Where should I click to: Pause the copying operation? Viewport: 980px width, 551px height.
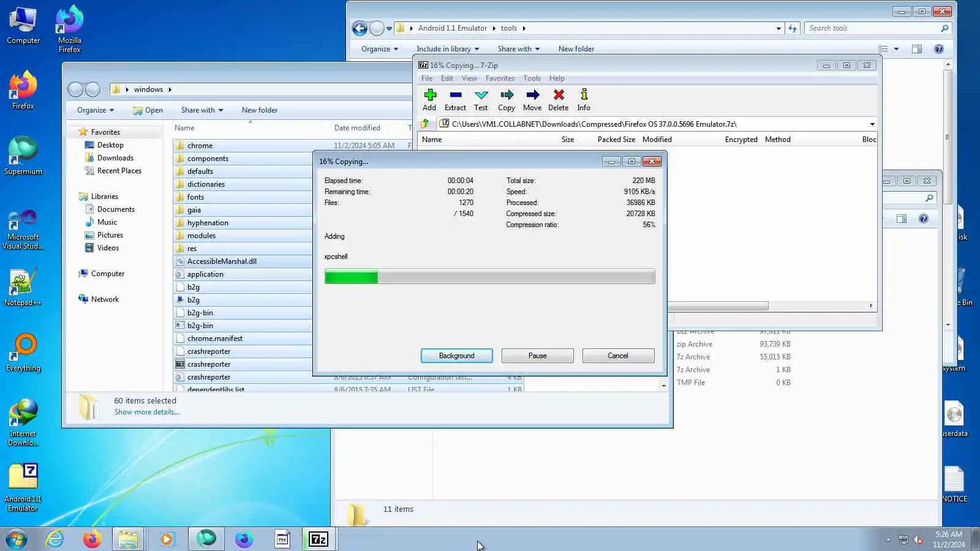click(537, 356)
